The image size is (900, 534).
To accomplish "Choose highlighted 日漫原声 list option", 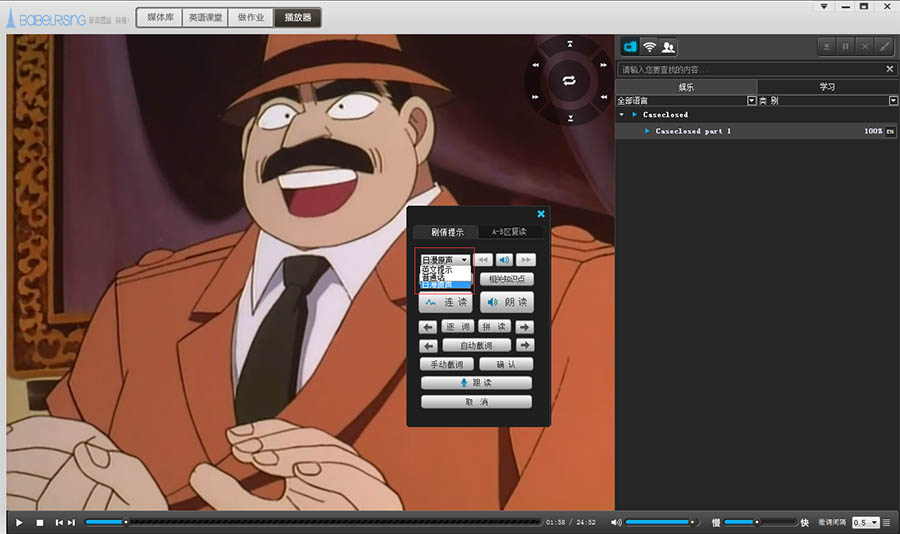I will click(445, 285).
